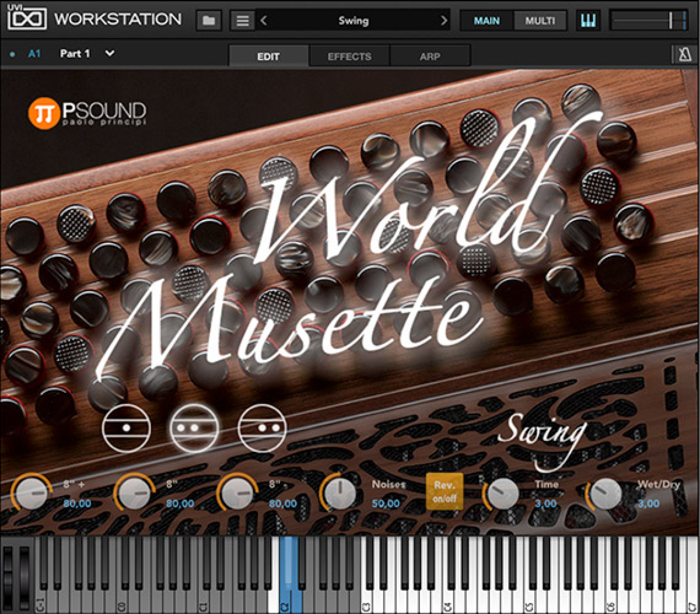Click the C4 piano key
The image size is (700, 614).
click(x=448, y=601)
